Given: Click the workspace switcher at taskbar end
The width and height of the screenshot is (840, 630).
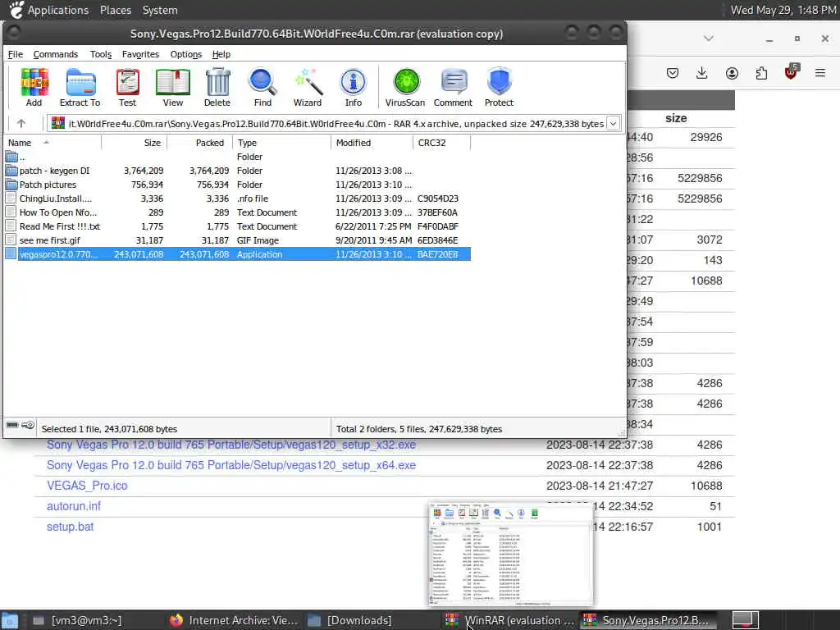Looking at the screenshot, I should click(x=746, y=620).
